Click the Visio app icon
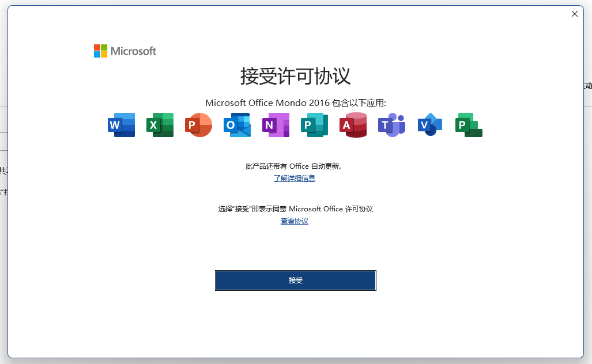This screenshot has width=592, height=364. coord(430,125)
